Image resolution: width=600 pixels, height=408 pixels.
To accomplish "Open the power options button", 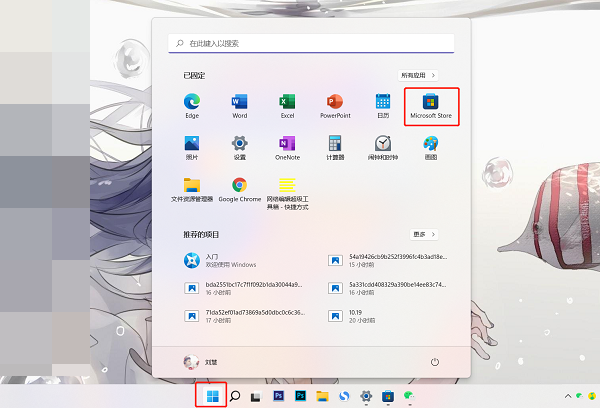I will (x=434, y=361).
